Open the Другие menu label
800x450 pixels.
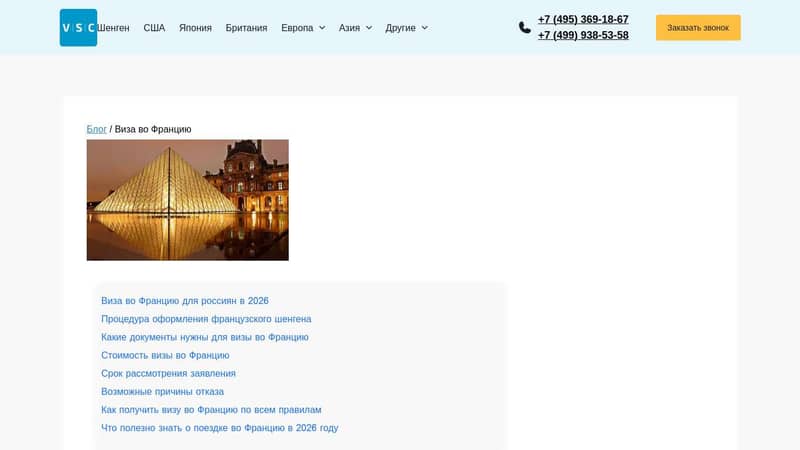pyautogui.click(x=401, y=28)
